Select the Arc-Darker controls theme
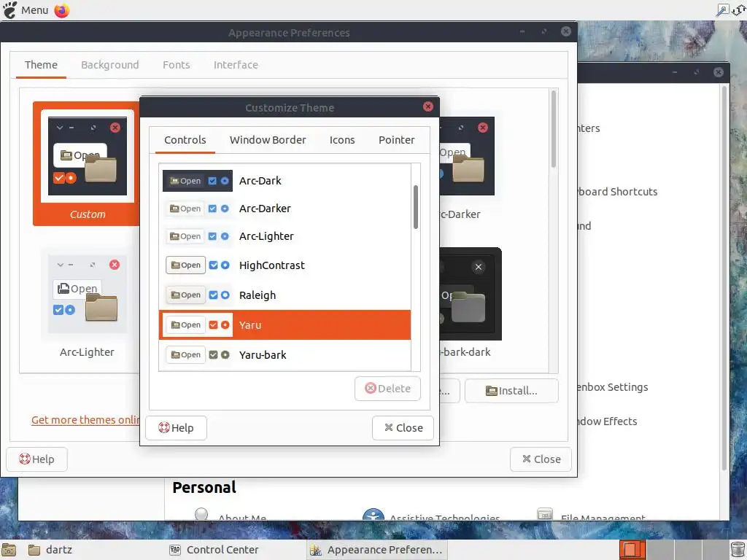Image resolution: width=747 pixels, height=560 pixels. (285, 209)
